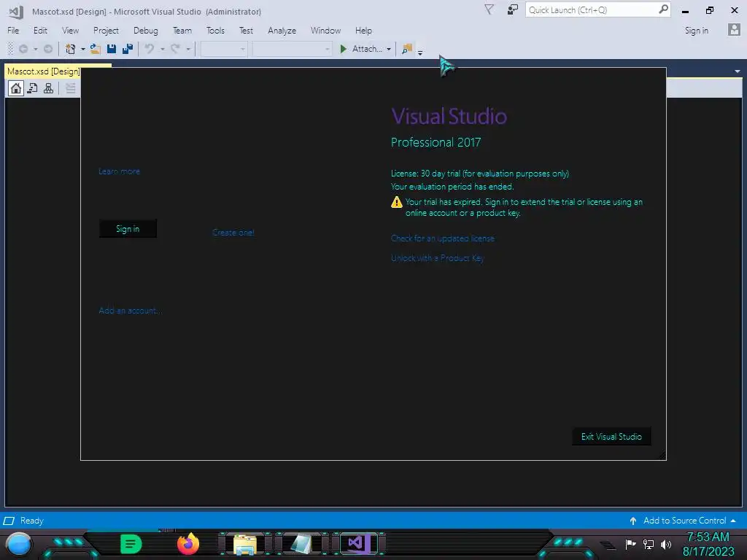Open the green chat app in taskbar

pyautogui.click(x=131, y=544)
